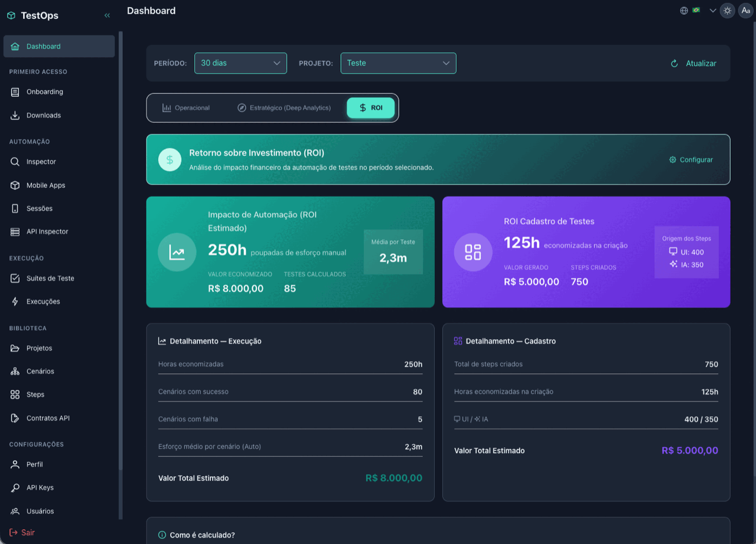This screenshot has height=544, width=756.
Task: Open the Período 30 dias dropdown
Action: pyautogui.click(x=240, y=63)
